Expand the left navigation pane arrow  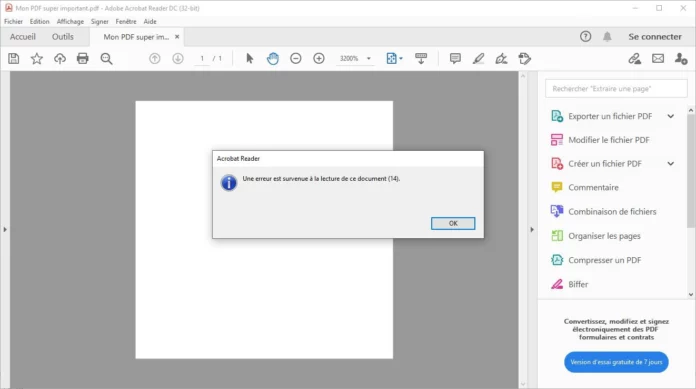(x=5, y=230)
